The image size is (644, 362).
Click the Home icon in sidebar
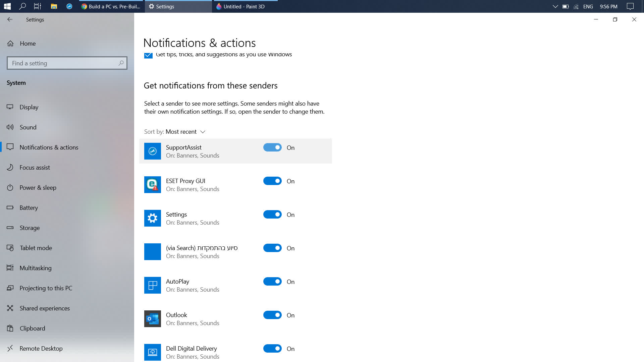point(10,43)
